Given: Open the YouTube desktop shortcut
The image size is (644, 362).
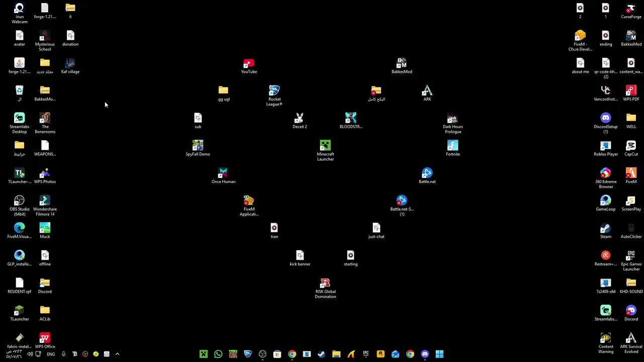Looking at the screenshot, I should coord(249,66).
